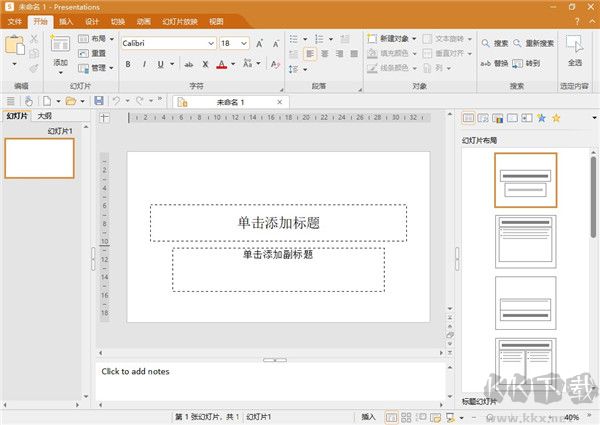Click the touch mode hand icon

point(28,101)
